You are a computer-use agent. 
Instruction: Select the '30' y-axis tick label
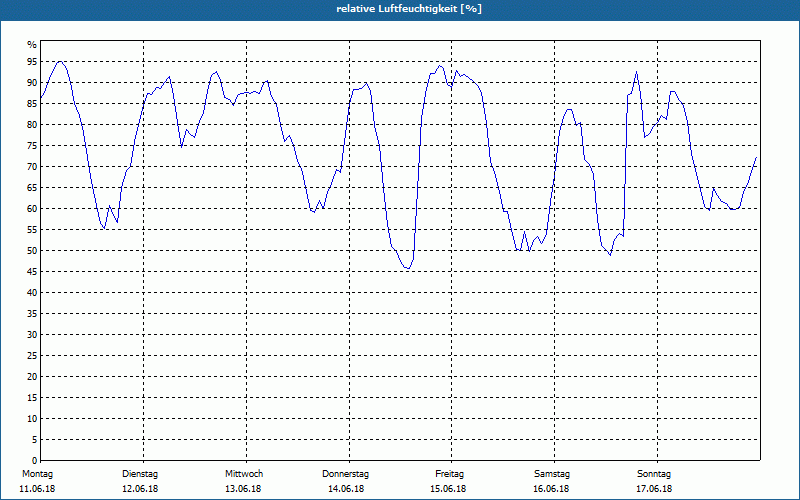(32, 335)
